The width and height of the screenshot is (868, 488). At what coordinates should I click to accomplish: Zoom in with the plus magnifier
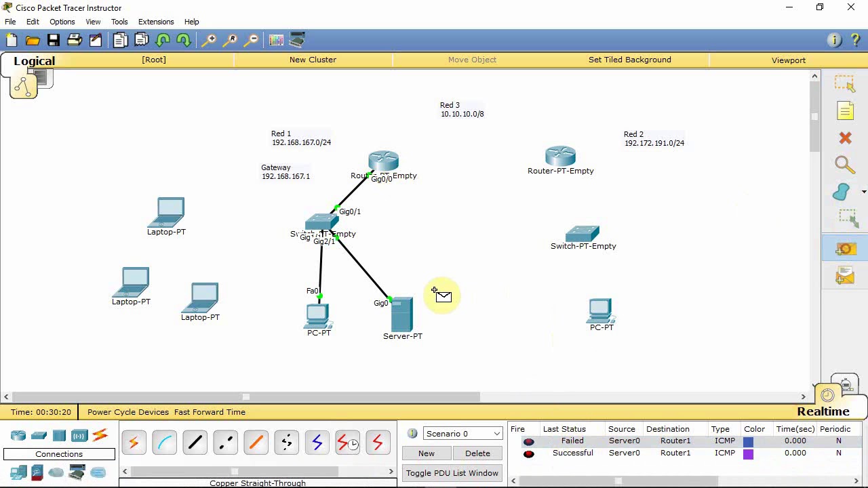click(210, 41)
